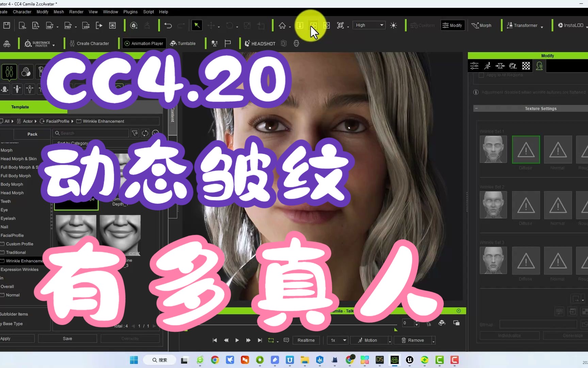Open Chrome from the taskbar
Screen dimensions: 588x368
[x=215, y=360]
